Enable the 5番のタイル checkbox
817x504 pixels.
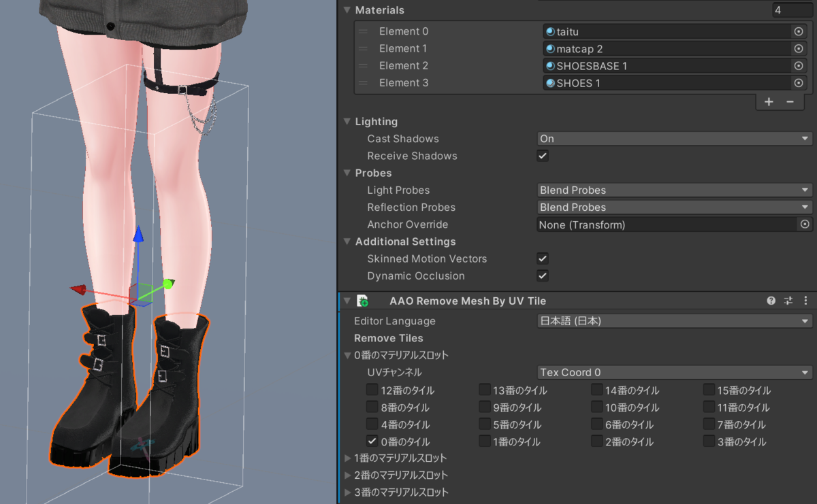pyautogui.click(x=484, y=424)
